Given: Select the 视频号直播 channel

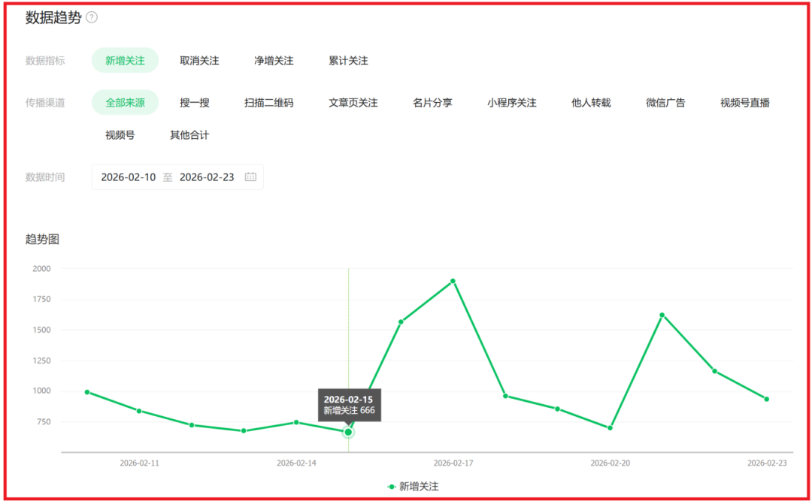Looking at the screenshot, I should point(744,103).
